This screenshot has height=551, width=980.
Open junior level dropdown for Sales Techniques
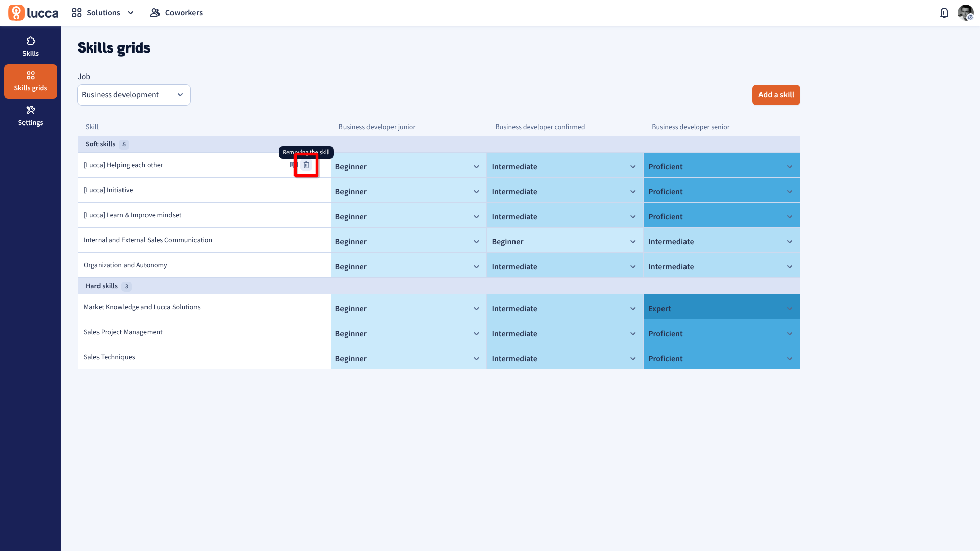[408, 357]
